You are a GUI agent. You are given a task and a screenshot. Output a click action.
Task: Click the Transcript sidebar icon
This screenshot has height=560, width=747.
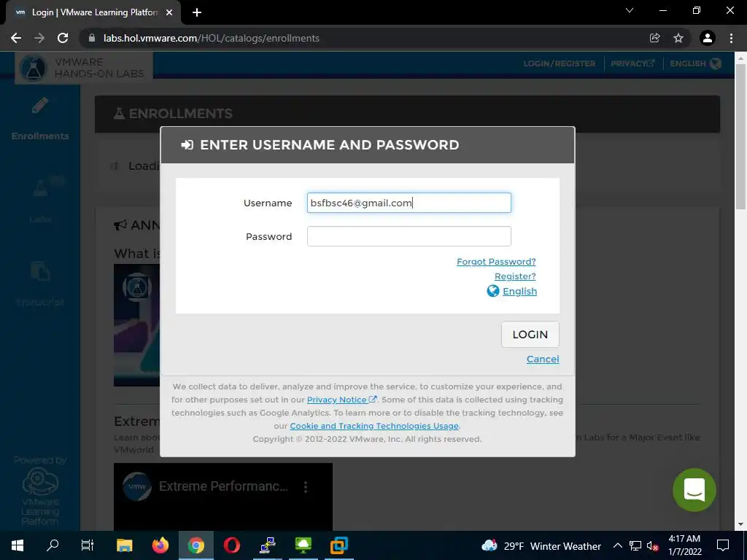pyautogui.click(x=40, y=271)
